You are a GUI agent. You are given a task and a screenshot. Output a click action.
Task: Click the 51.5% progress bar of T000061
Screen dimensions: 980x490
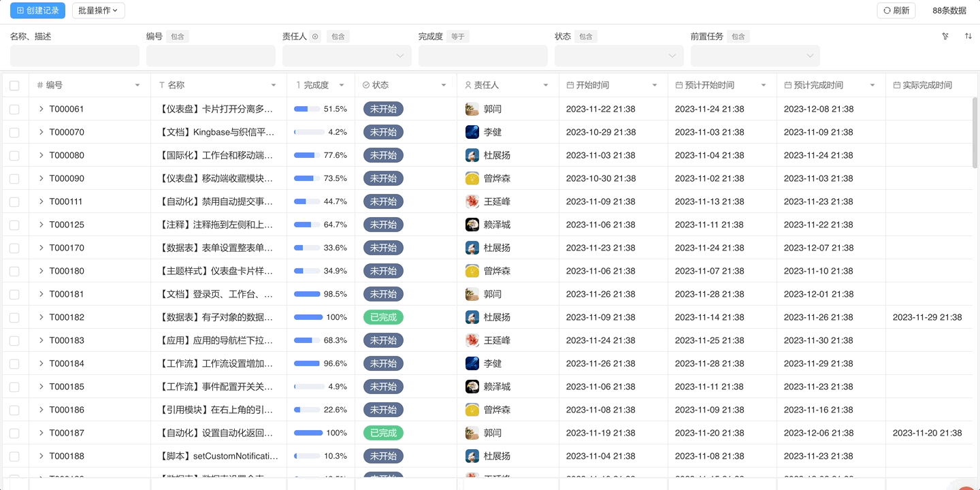coord(306,109)
